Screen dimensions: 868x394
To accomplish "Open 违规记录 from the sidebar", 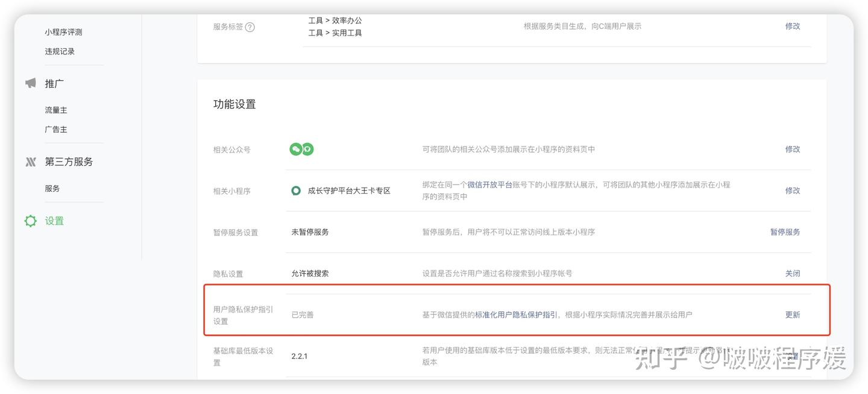I will click(x=60, y=51).
